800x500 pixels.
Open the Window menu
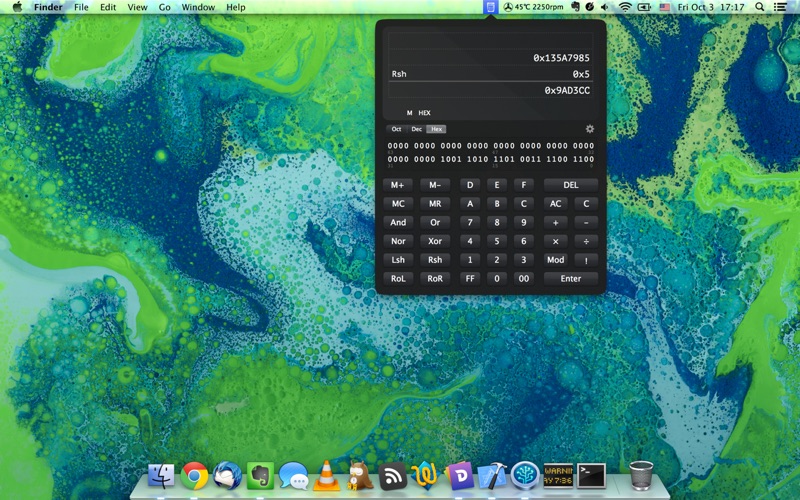(x=198, y=7)
